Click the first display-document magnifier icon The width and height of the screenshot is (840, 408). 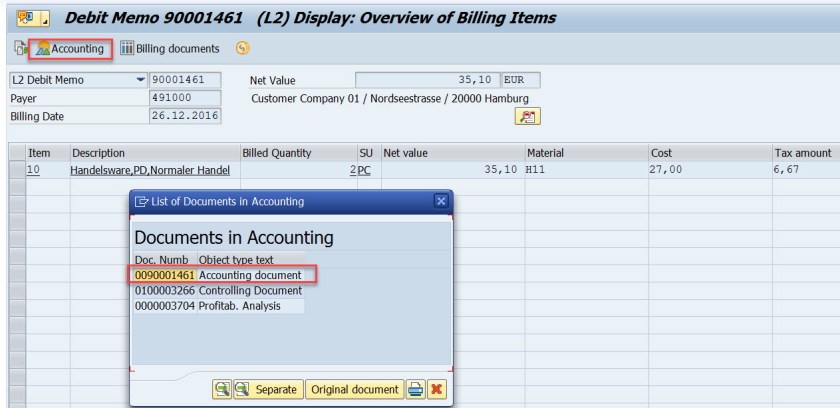(x=222, y=389)
